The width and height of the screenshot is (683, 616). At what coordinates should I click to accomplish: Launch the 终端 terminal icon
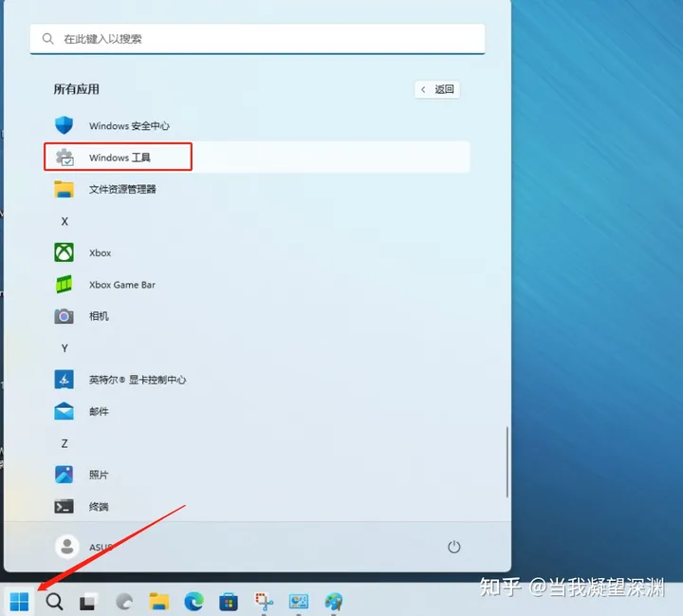coord(65,506)
